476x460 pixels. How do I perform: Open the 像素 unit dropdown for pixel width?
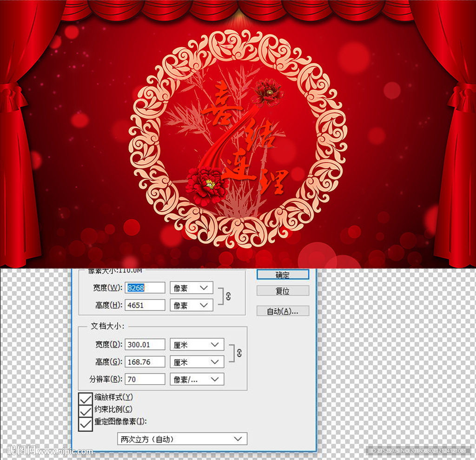click(x=191, y=288)
